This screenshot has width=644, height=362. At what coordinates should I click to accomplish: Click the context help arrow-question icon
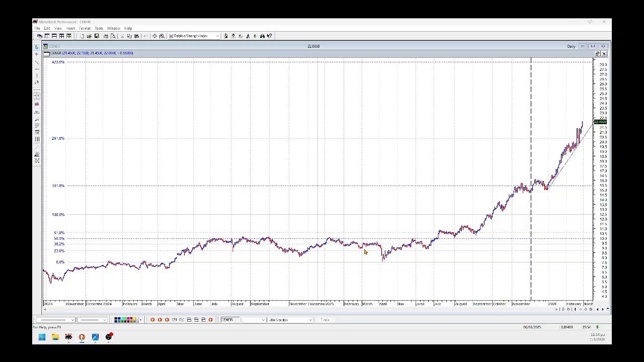point(269,36)
